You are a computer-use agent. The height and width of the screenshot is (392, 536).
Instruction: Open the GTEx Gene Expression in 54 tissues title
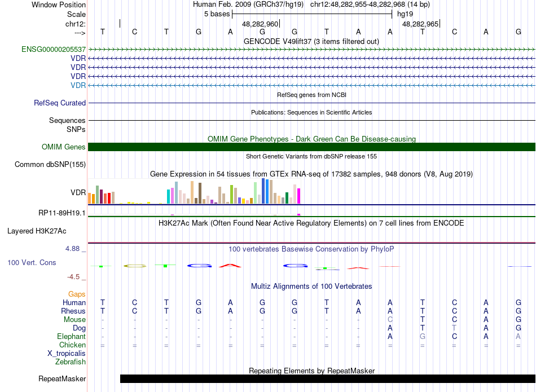pyautogui.click(x=311, y=174)
